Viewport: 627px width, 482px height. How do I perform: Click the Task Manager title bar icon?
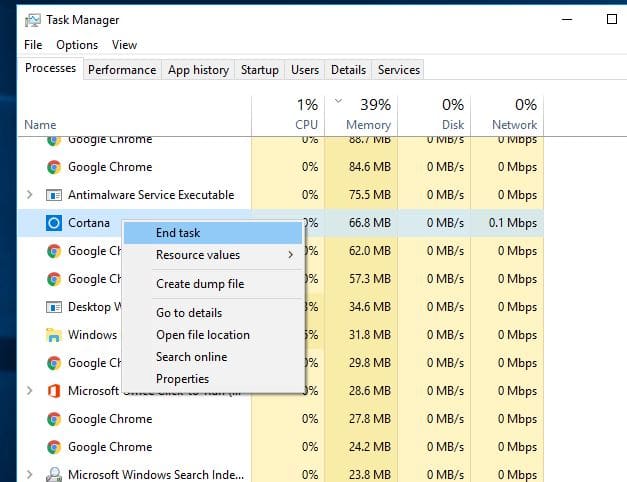(32, 20)
